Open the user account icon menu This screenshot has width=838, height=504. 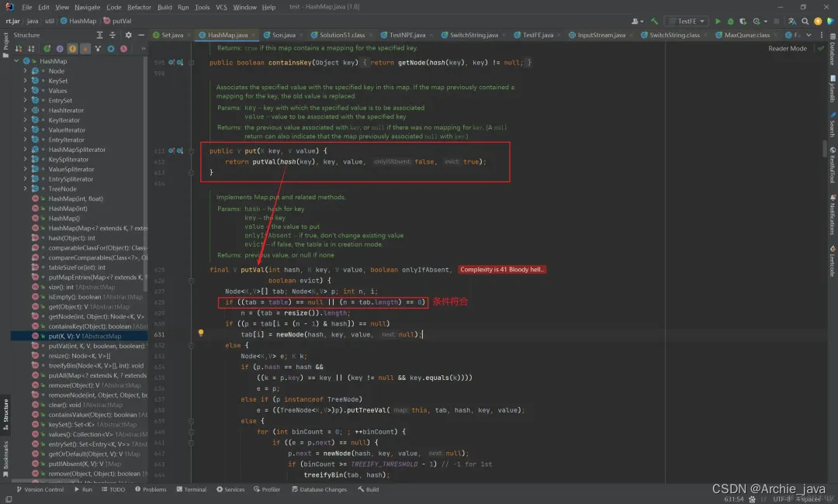637,22
